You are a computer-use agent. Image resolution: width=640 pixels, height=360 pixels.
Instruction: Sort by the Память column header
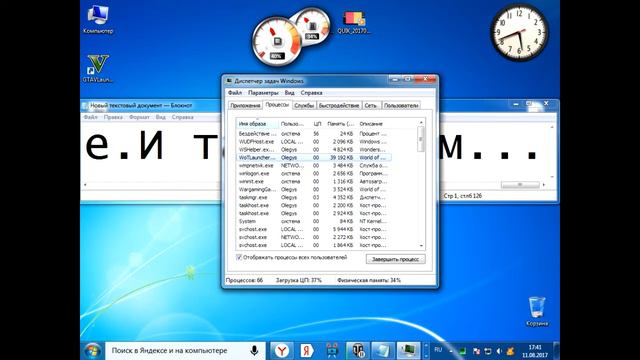click(340, 123)
